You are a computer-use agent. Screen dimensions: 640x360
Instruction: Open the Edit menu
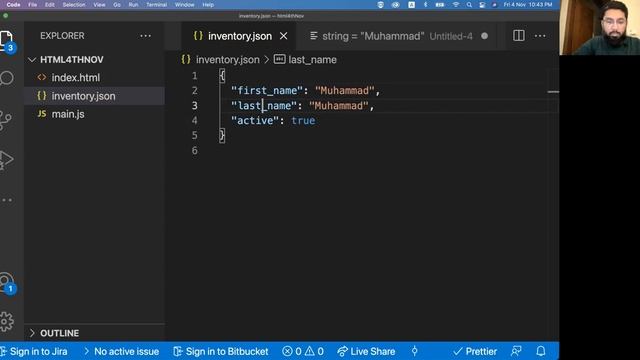point(50,4)
